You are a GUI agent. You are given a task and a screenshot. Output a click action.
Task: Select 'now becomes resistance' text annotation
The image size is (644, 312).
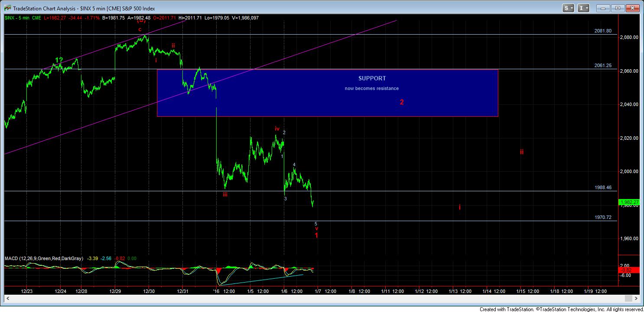pyautogui.click(x=372, y=88)
